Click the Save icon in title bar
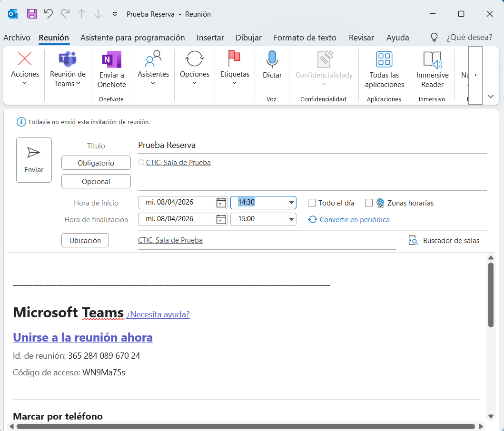Screen dimensions: 504x431 coord(32,14)
